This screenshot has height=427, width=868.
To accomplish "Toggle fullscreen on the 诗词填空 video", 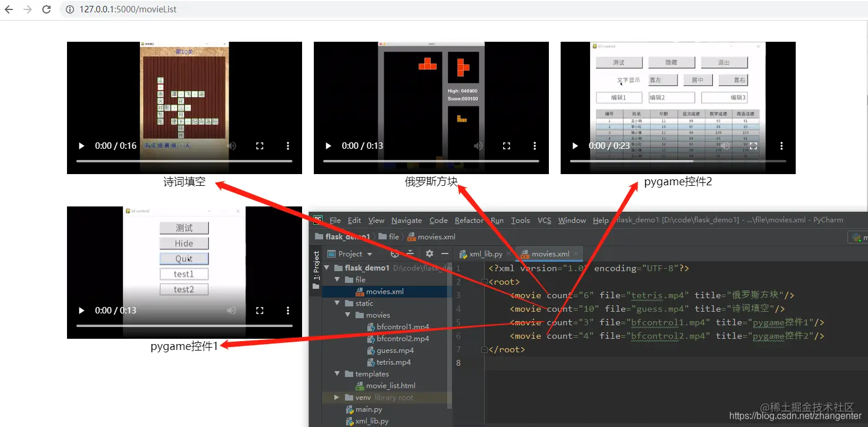I will pyautogui.click(x=260, y=146).
